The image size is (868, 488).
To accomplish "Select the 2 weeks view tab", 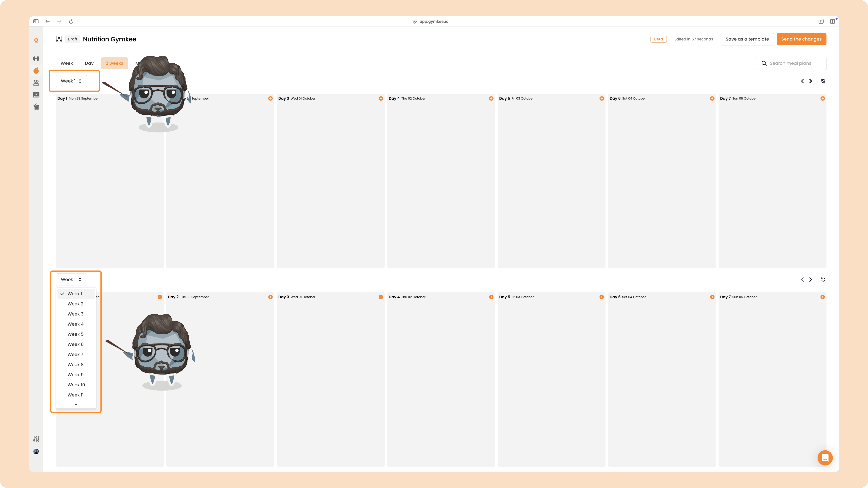I will [114, 63].
